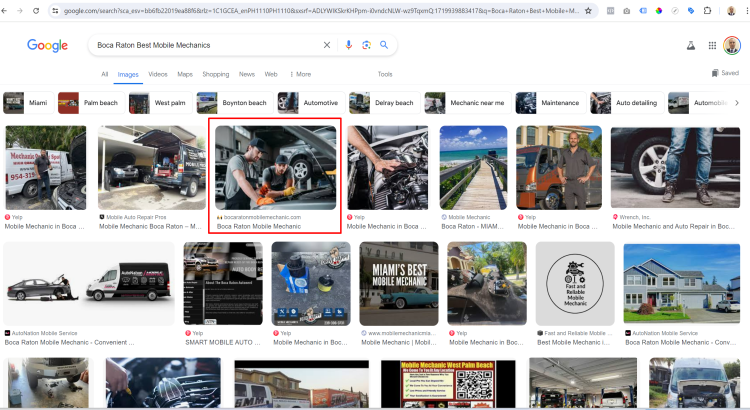Open the Maps tab
The height and width of the screenshot is (410, 750).
pos(185,74)
